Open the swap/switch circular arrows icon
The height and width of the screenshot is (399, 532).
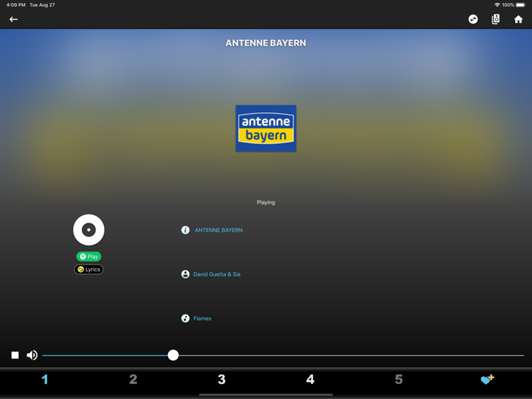pos(473,19)
